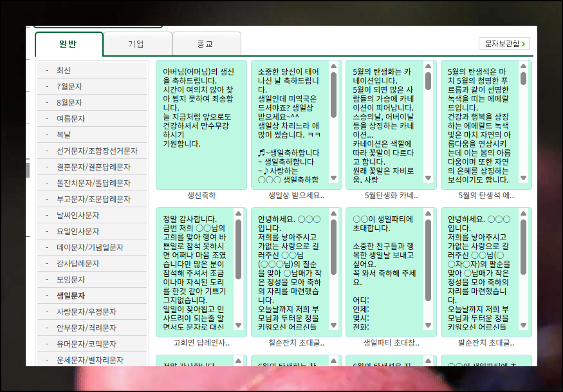Select 최신 category

[92, 70]
